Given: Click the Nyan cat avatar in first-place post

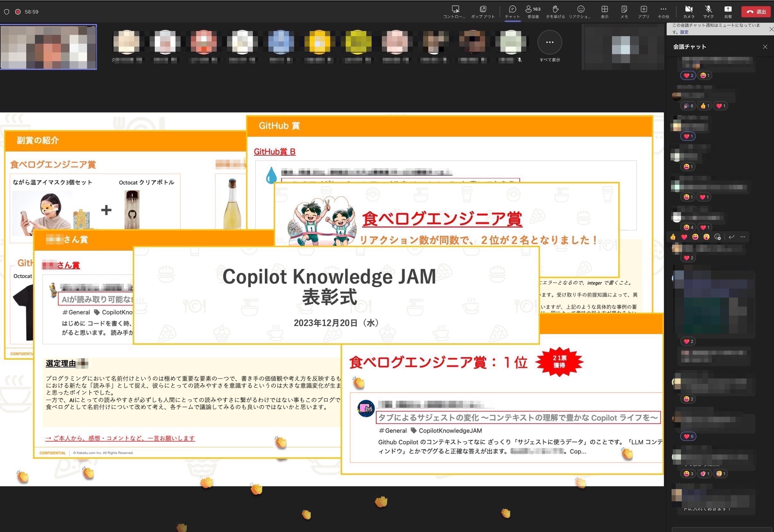Looking at the screenshot, I should coord(366,408).
